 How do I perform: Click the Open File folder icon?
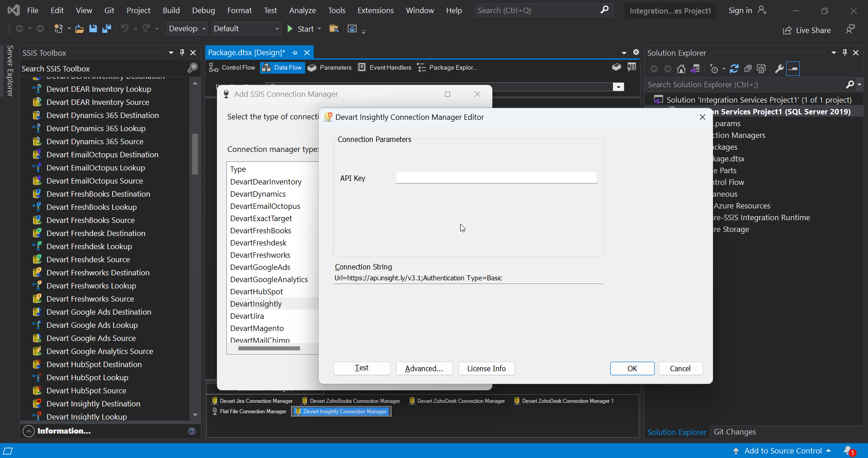tap(79, 29)
